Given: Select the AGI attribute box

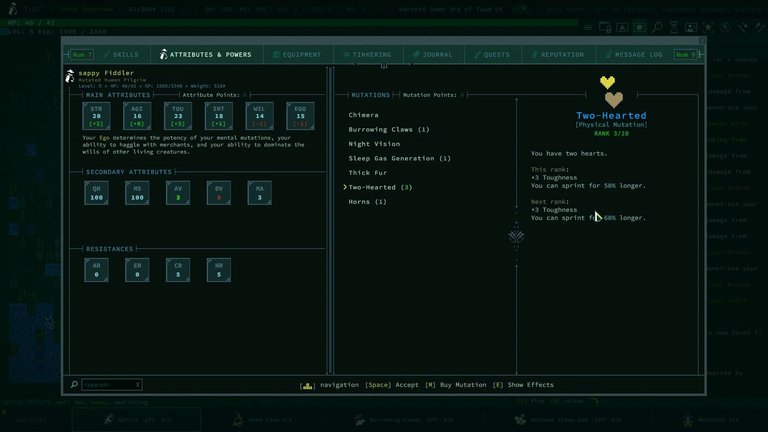Looking at the screenshot, I should [x=138, y=118].
